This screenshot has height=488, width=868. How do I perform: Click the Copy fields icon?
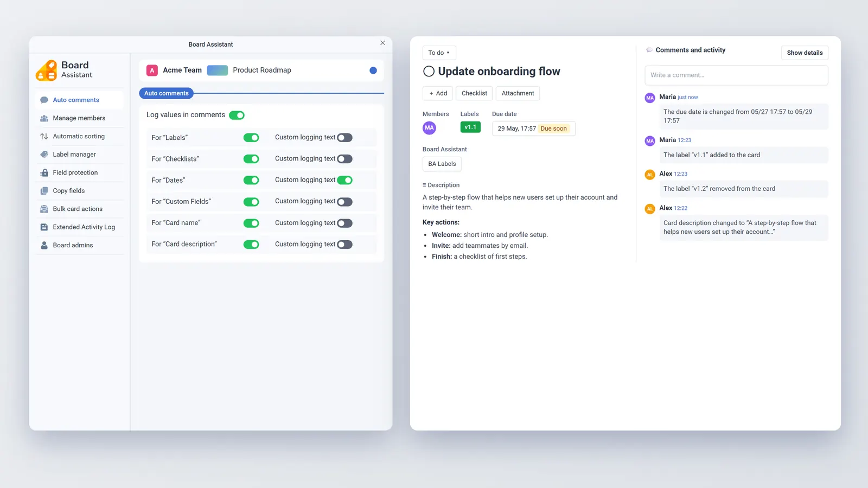pos(44,191)
